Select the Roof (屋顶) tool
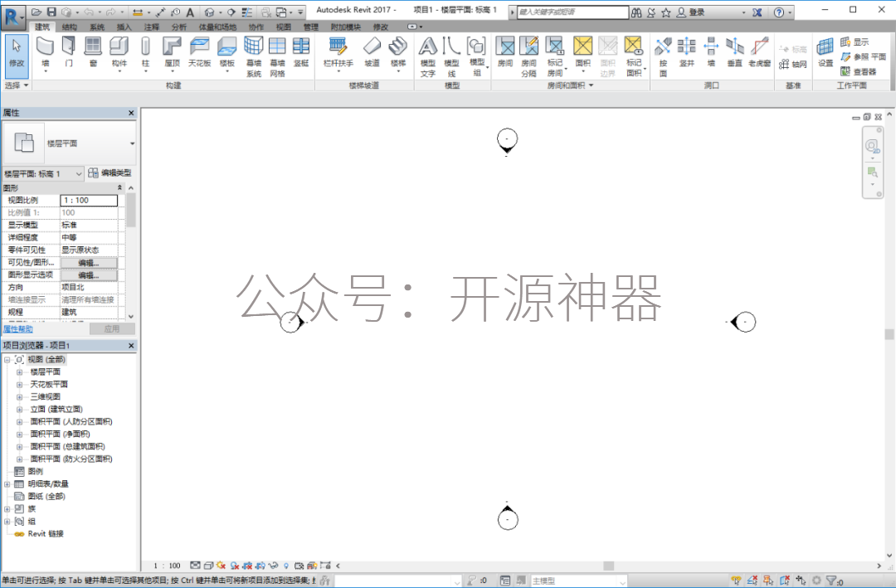The image size is (896, 588). click(172, 53)
